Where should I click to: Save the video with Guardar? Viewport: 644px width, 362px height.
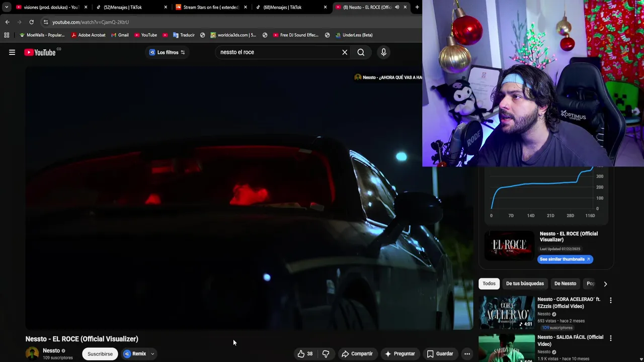pyautogui.click(x=440, y=354)
